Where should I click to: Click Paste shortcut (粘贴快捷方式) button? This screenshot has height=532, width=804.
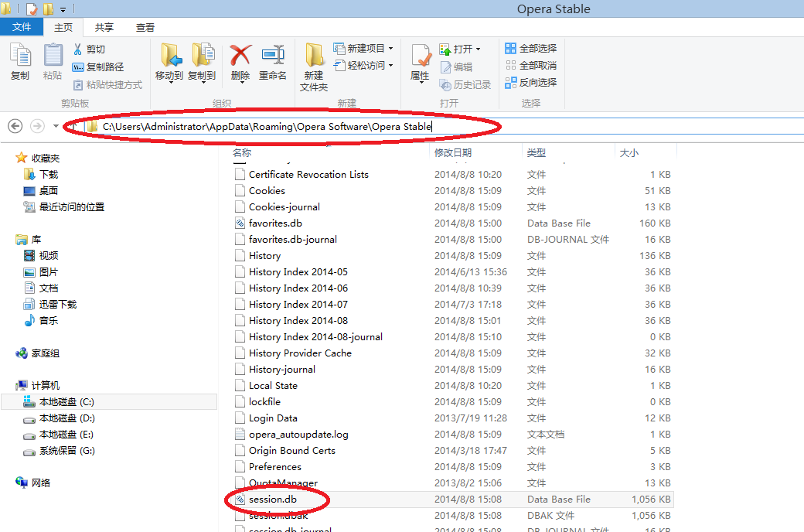(107, 84)
